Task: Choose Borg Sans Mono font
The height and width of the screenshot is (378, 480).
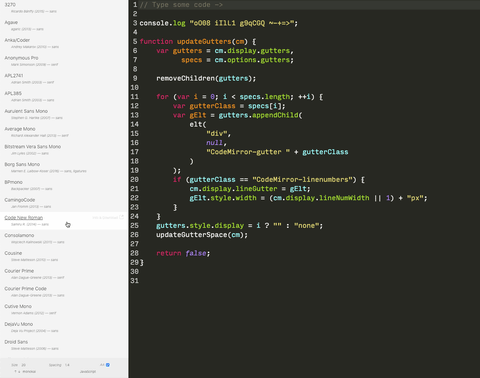Action: click(22, 164)
